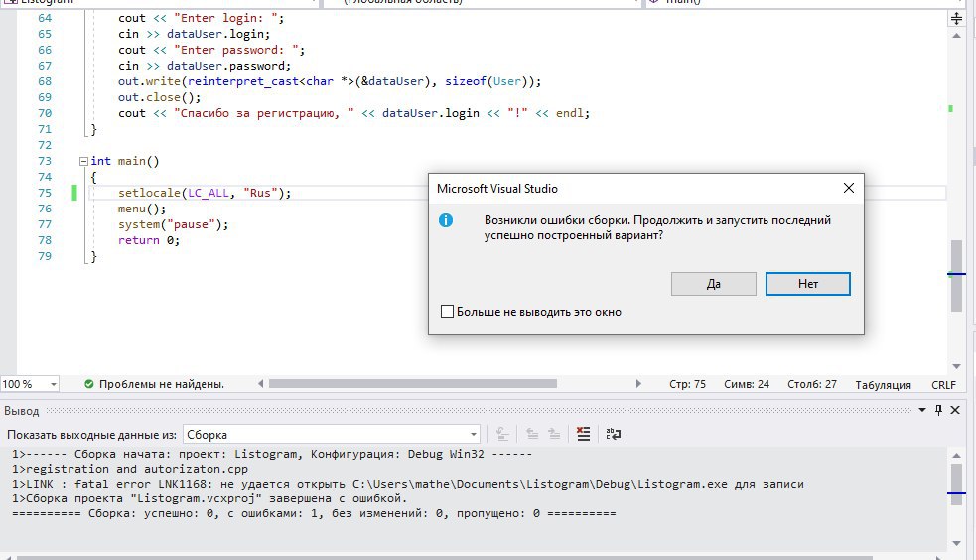The width and height of the screenshot is (976, 560).
Task: Click the find message in code icon
Action: [502, 434]
